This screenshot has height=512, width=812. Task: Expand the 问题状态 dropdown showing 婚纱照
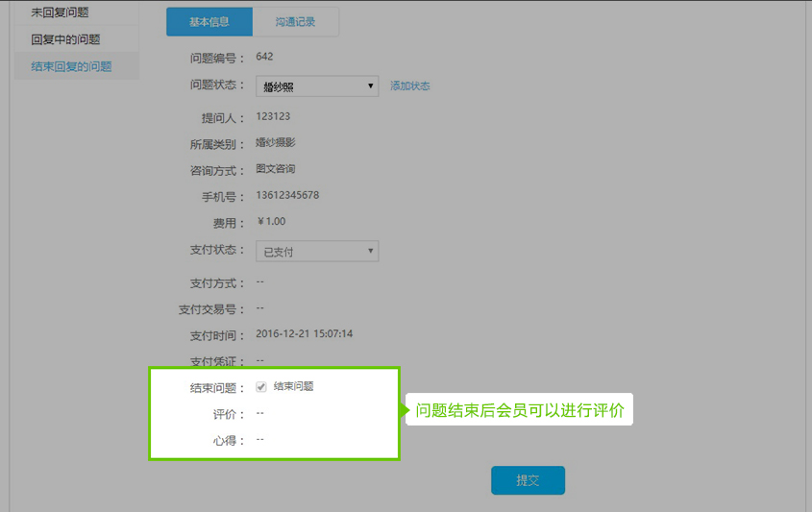click(318, 86)
